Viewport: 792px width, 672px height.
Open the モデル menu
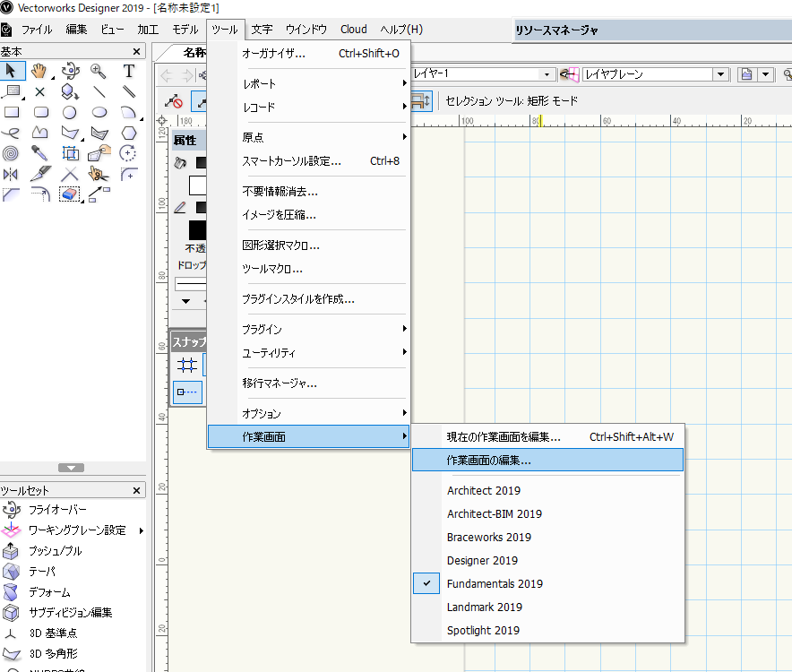(185, 30)
